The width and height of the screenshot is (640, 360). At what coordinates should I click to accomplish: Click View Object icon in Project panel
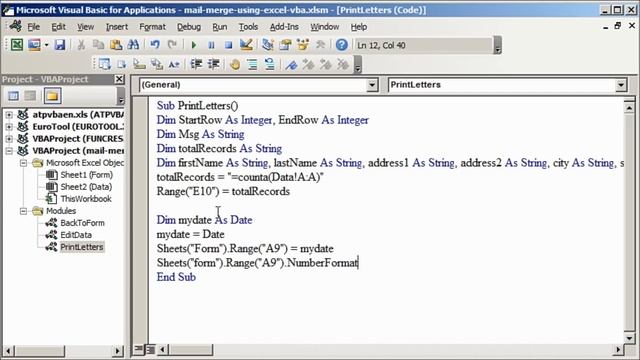pyautogui.click(x=31, y=96)
